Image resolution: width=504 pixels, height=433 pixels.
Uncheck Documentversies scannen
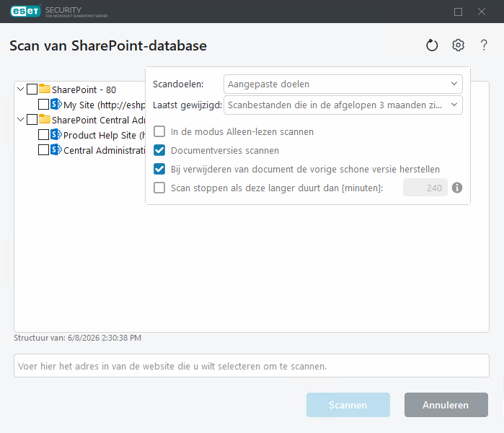[159, 150]
